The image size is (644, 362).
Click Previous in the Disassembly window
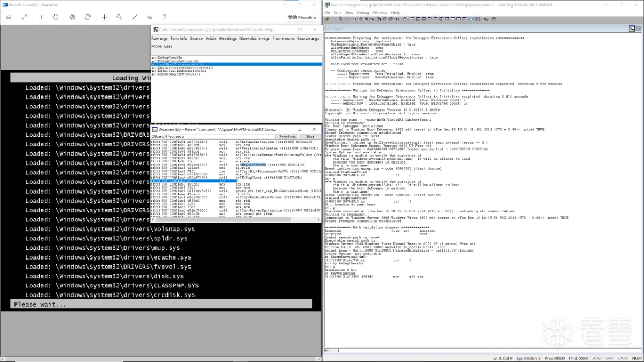287,137
